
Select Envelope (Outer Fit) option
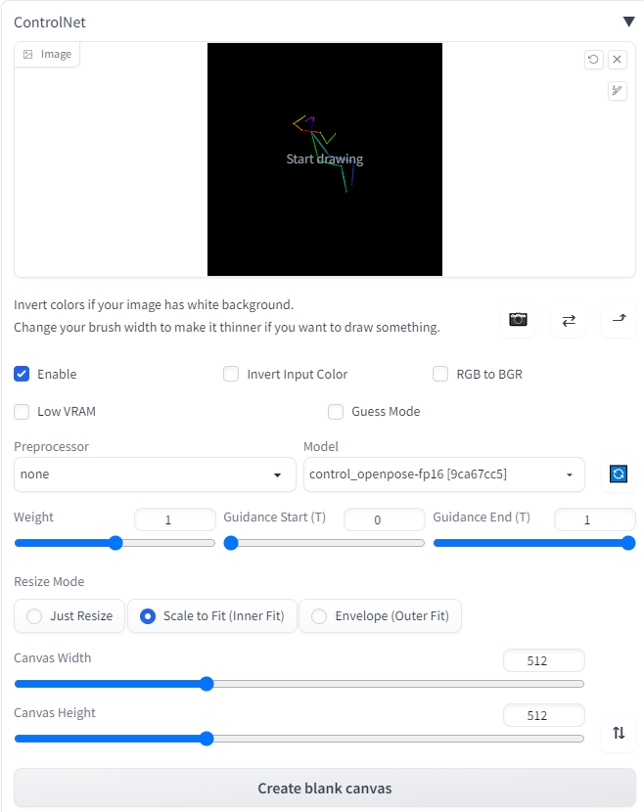pos(381,615)
